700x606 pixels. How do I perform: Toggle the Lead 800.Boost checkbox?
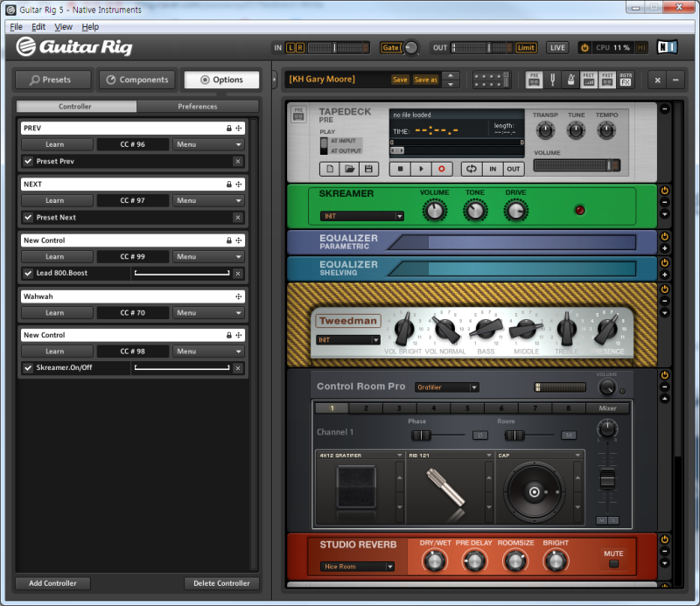(x=28, y=273)
